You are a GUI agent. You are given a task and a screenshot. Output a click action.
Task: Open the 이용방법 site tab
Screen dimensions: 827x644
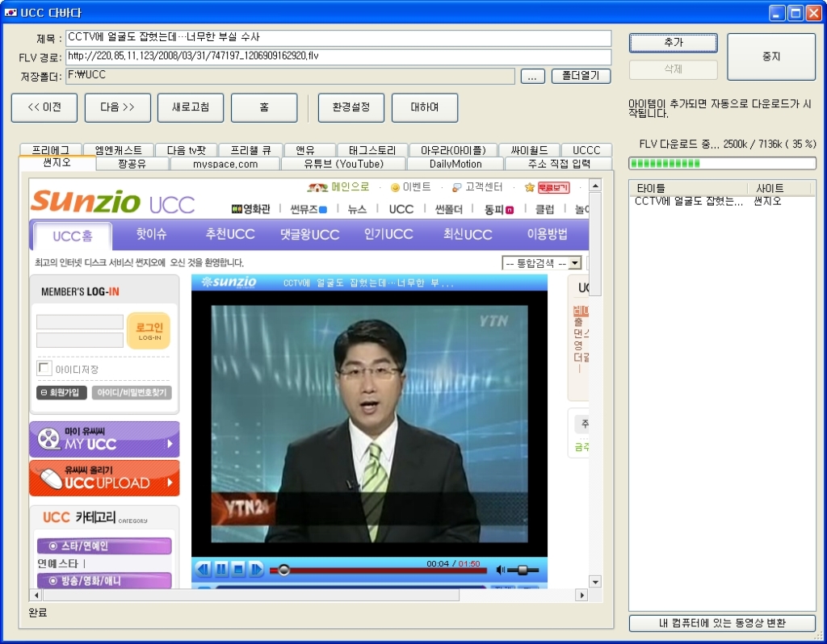coord(547,234)
